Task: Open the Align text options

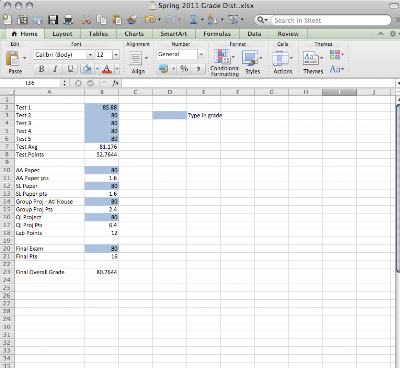Action: 138,63
